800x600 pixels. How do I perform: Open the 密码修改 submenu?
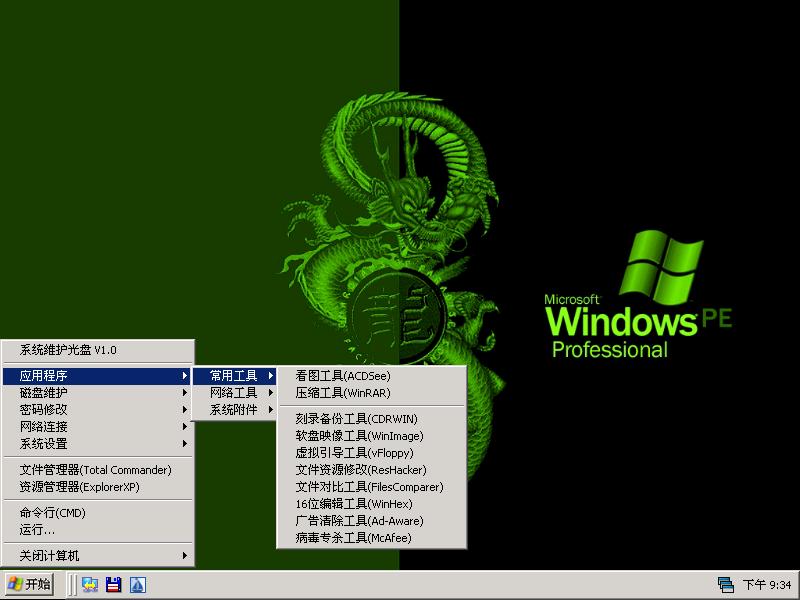click(97, 410)
